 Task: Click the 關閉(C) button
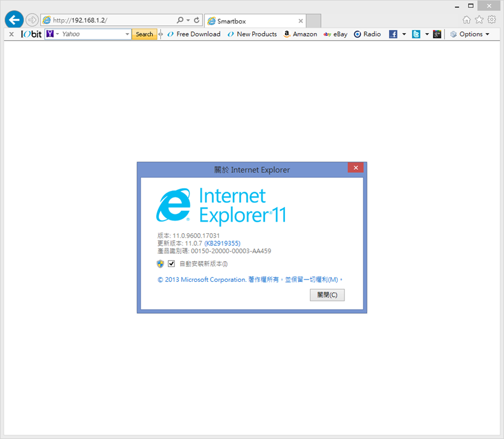[x=327, y=295]
